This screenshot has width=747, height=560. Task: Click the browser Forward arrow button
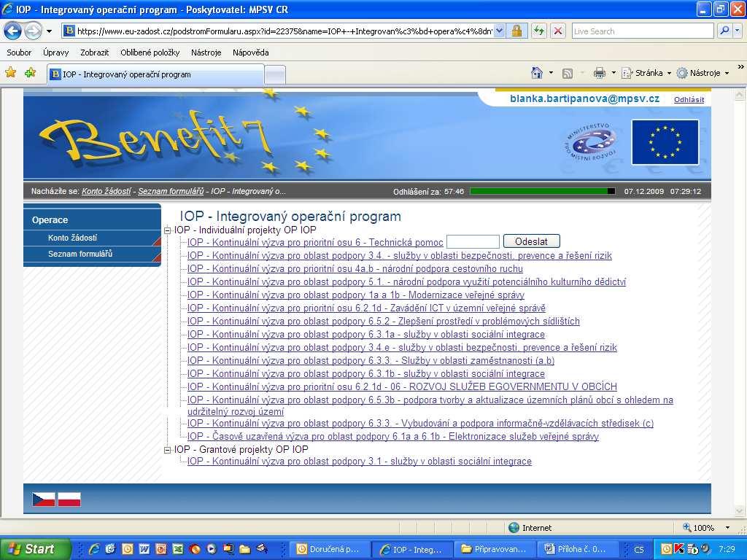pyautogui.click(x=33, y=31)
